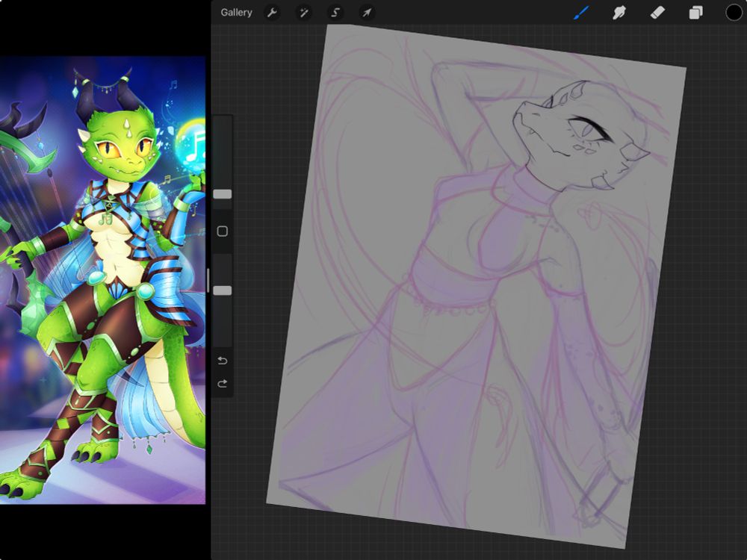
Task: Click the split view divider handle
Action: tap(208, 280)
